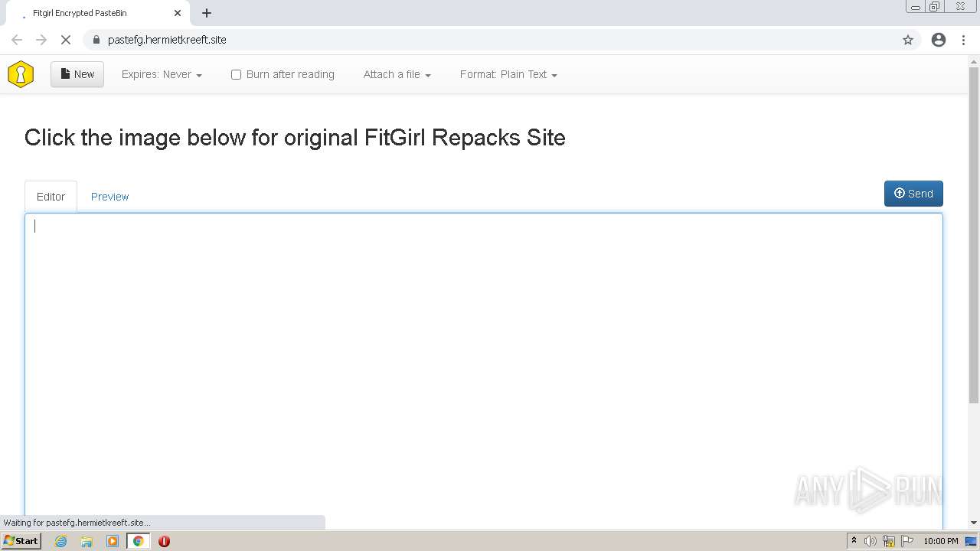Open the Windows Start menu
Screen dimensions: 980x551
21,541
